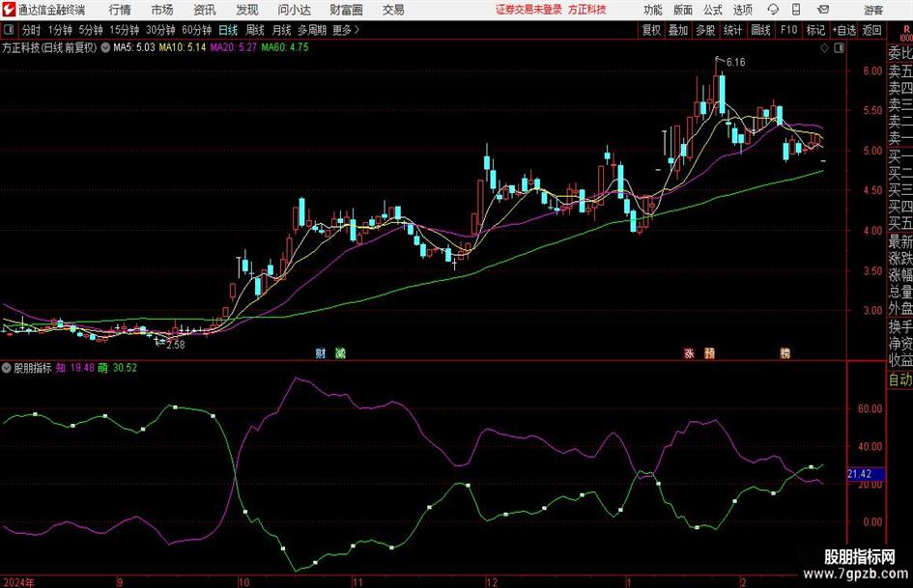Switch to the 多周期 tab

[312, 30]
